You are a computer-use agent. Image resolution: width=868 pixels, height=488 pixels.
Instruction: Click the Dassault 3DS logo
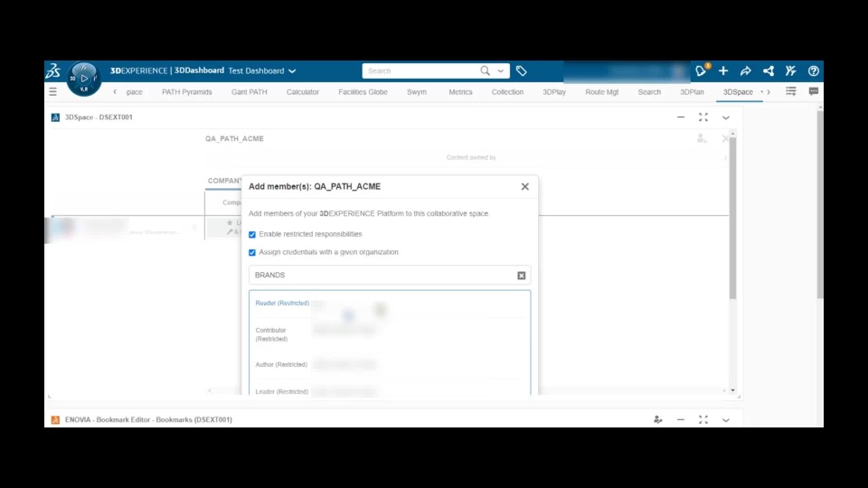(53, 70)
